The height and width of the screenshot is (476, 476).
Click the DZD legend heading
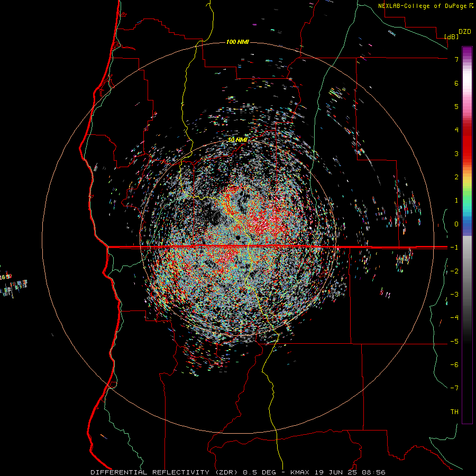click(465, 32)
